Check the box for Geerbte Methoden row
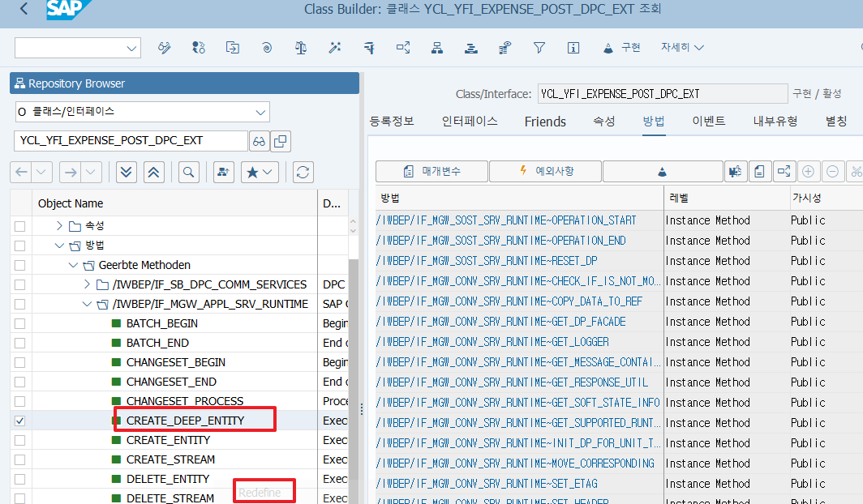The width and height of the screenshot is (863, 504). 19,266
